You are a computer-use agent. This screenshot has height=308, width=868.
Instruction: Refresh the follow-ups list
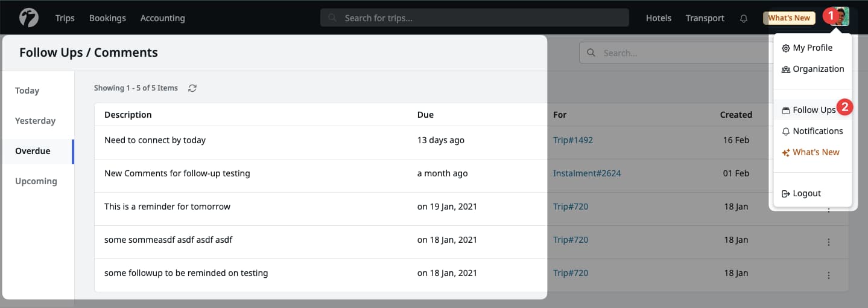(192, 88)
